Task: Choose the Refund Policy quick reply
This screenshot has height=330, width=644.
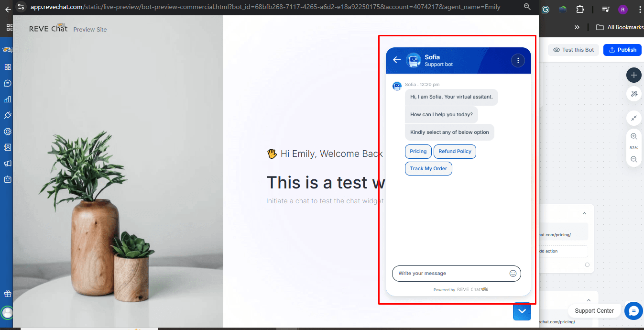Action: pyautogui.click(x=455, y=152)
